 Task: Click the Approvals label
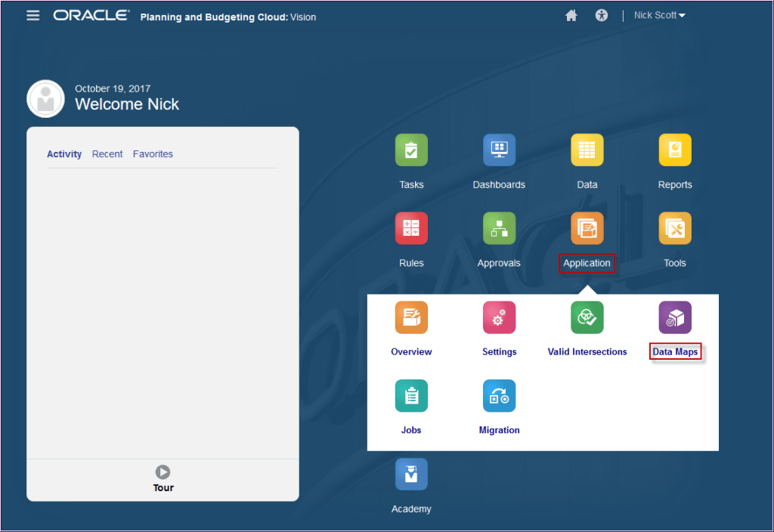(499, 263)
